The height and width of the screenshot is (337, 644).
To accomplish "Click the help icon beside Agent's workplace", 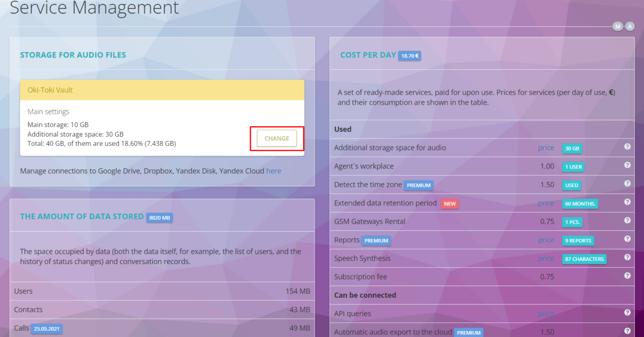I will coord(627,165).
